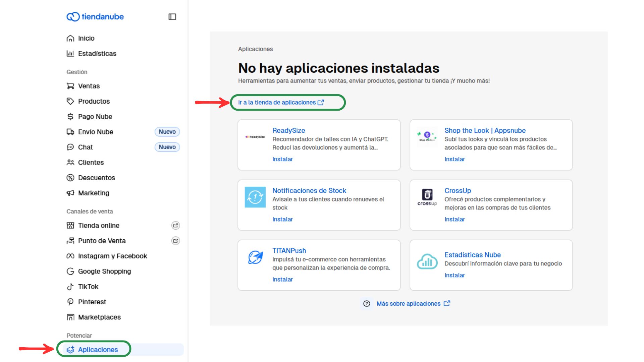Click the TITANPush rocket icon

pos(255,257)
